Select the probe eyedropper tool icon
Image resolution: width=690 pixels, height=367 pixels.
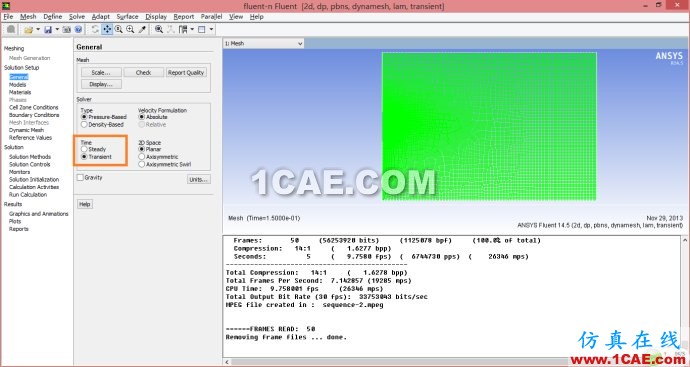pyautogui.click(x=142, y=29)
